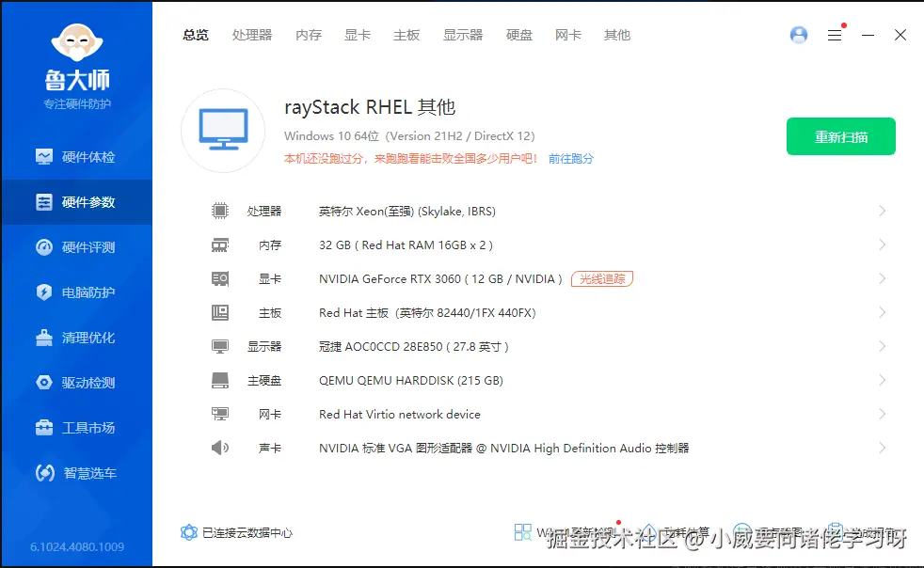Click the 光线追踪 badge

tap(602, 278)
